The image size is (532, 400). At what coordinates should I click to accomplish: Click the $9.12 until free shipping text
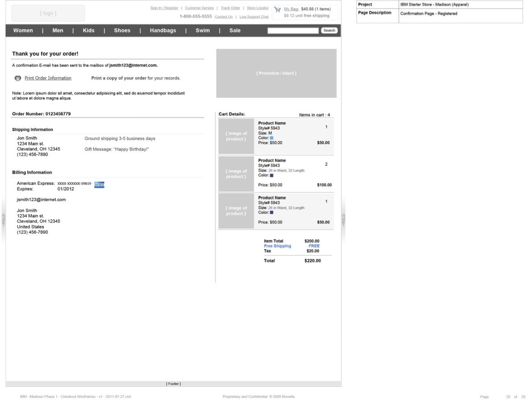(x=306, y=16)
